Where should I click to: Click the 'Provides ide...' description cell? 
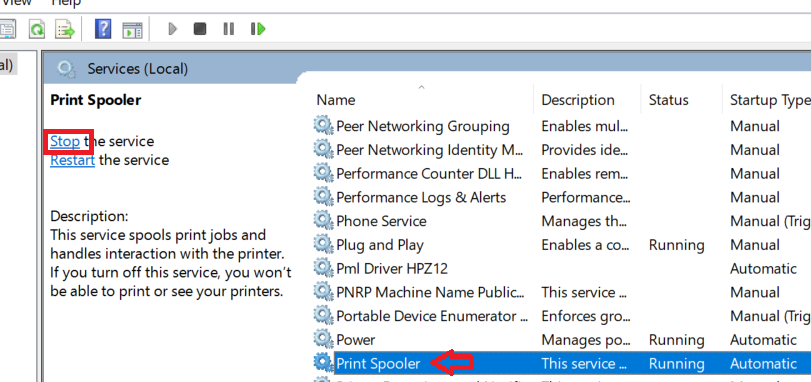coord(584,150)
